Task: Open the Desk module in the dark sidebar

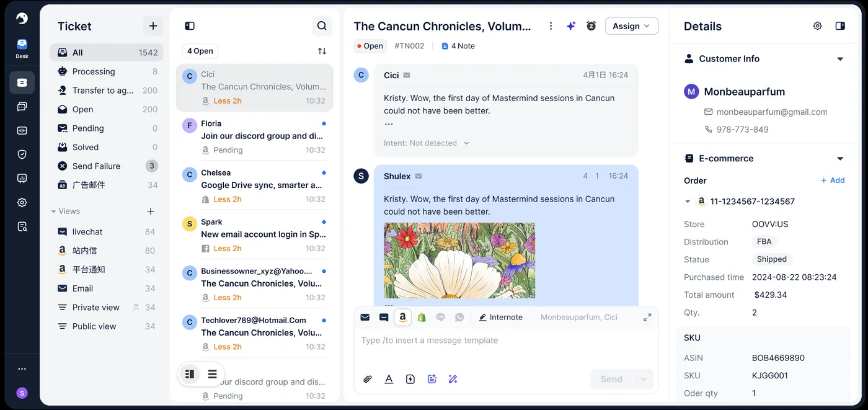Action: pos(22,48)
